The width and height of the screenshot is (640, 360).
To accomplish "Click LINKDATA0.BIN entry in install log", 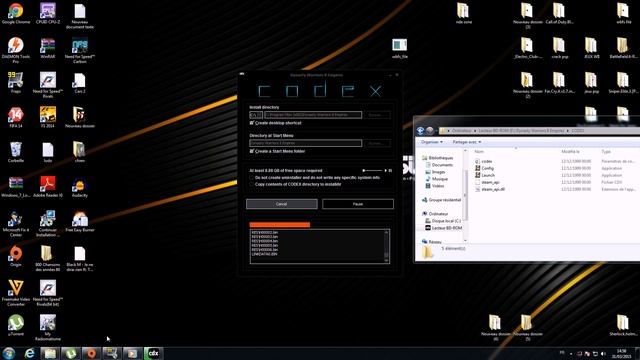I will (x=264, y=254).
